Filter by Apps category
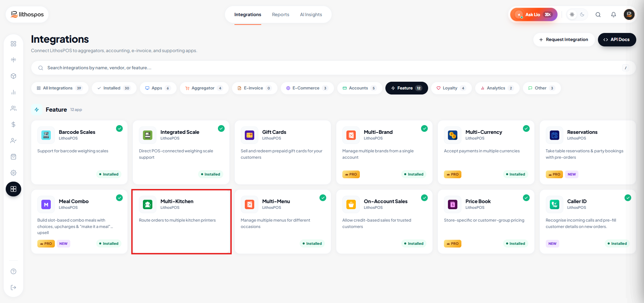The height and width of the screenshot is (303, 644). coord(158,88)
